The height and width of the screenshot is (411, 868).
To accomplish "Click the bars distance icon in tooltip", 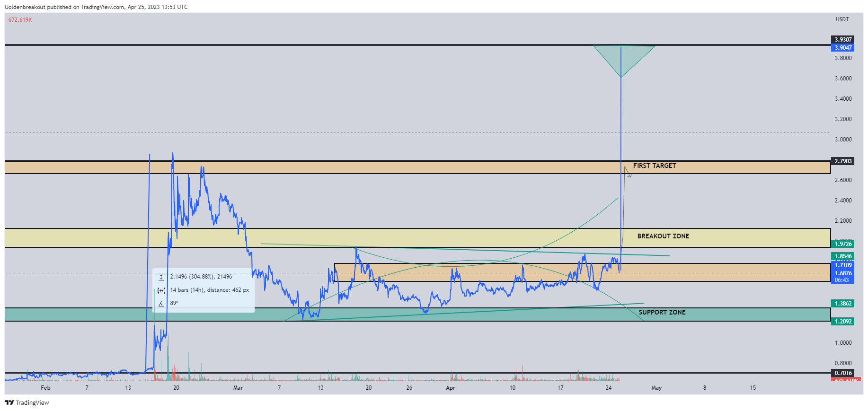I will click(161, 290).
